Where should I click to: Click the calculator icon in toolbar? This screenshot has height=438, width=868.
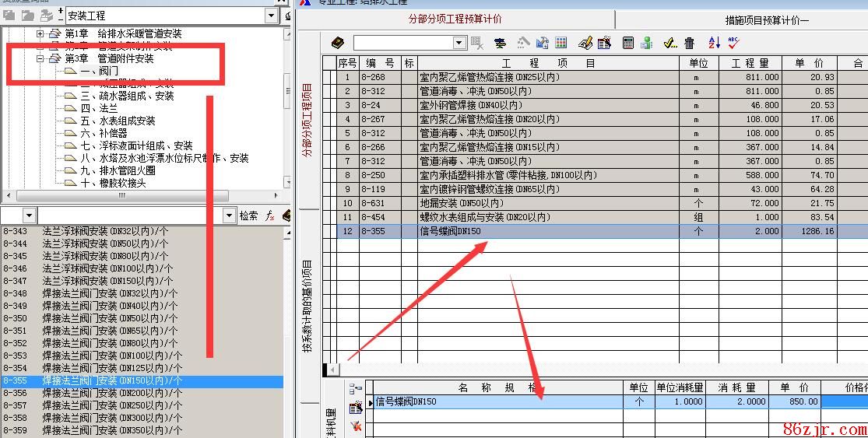[628, 43]
